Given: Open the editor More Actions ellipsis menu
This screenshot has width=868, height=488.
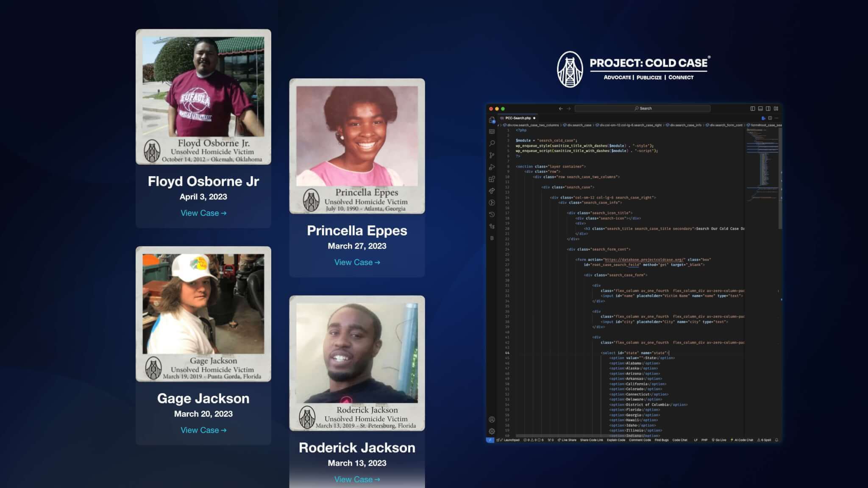Looking at the screenshot, I should click(776, 118).
